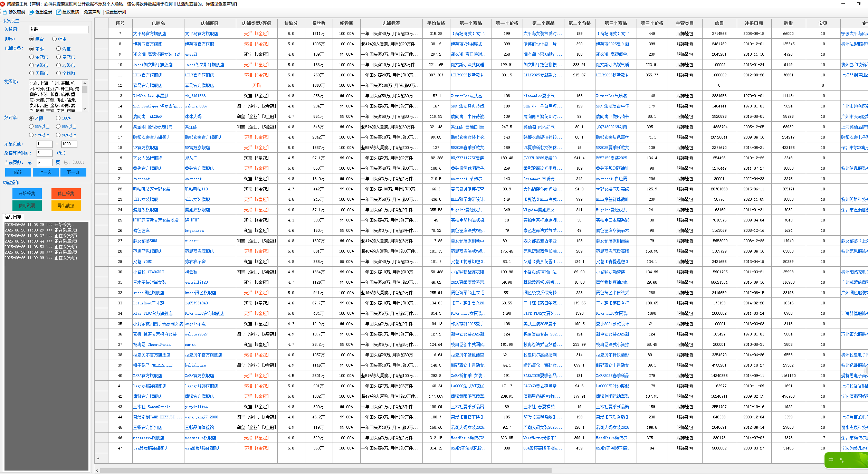Click the 淘搜索工具 app logo icon
The width and height of the screenshot is (868, 474).
pyautogui.click(x=3, y=4)
